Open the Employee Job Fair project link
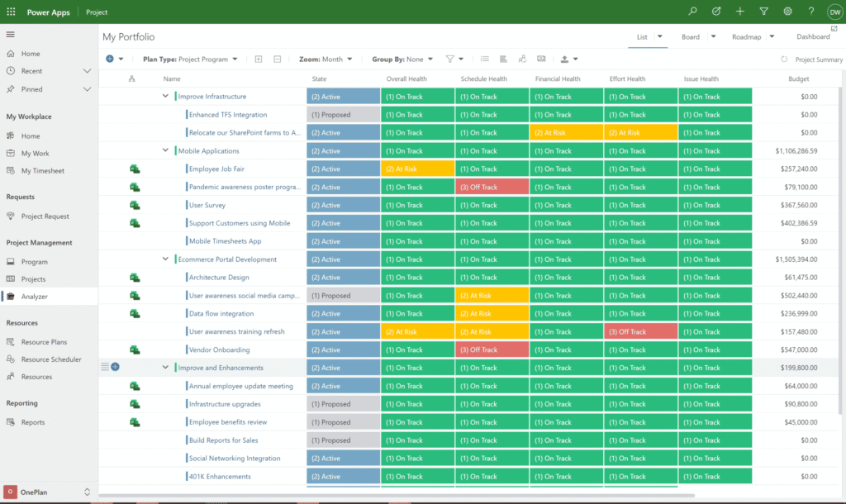 (216, 169)
